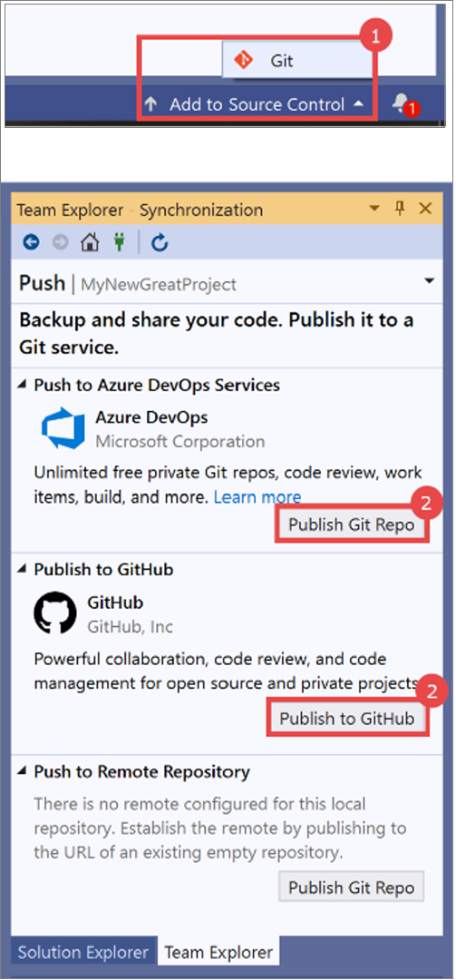Go to Team Explorer Home icon
This screenshot has width=456, height=980.
tap(90, 242)
